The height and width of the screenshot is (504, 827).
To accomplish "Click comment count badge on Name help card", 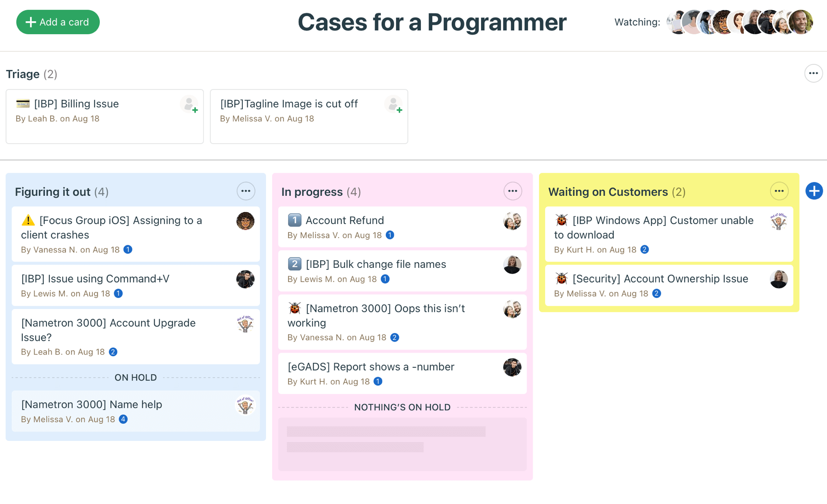I will pyautogui.click(x=123, y=419).
